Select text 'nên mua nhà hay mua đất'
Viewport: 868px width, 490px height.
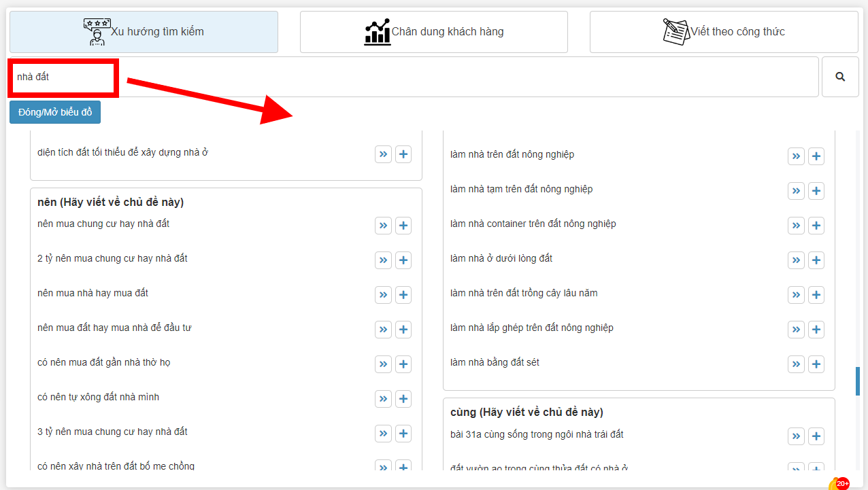pyautogui.click(x=93, y=293)
